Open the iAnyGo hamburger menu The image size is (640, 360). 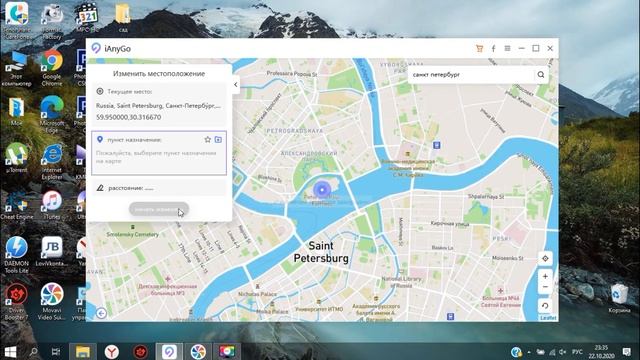tap(507, 49)
